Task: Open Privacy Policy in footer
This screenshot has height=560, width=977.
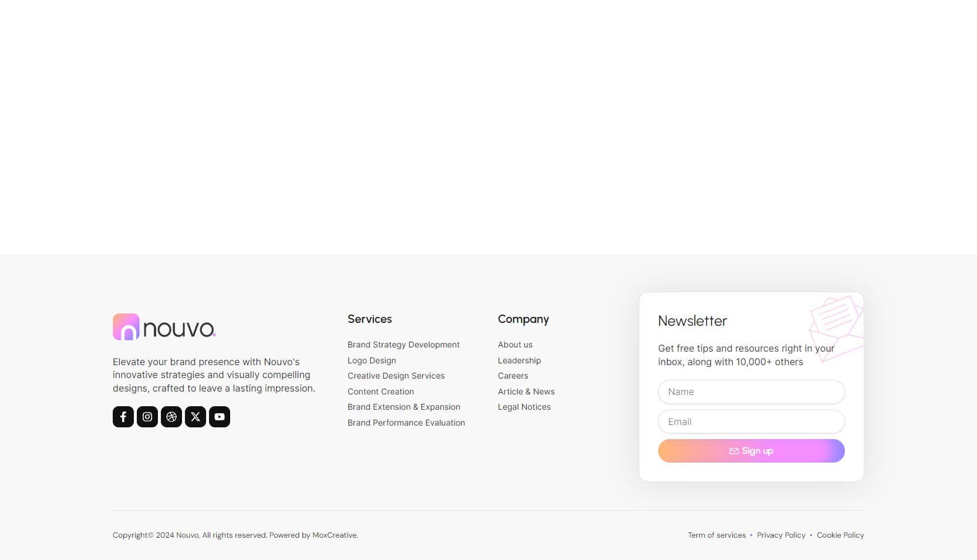Action: click(x=781, y=535)
